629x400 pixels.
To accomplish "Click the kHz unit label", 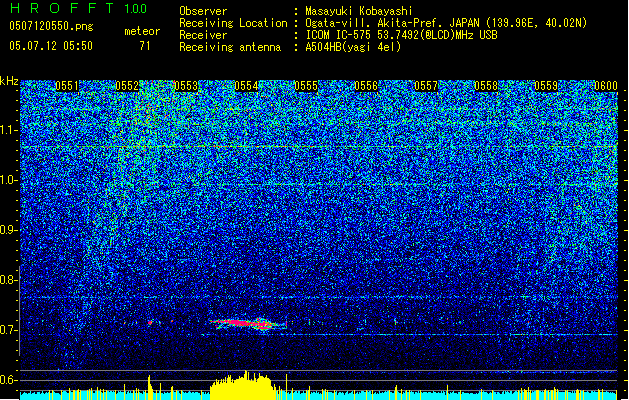I will [9, 81].
